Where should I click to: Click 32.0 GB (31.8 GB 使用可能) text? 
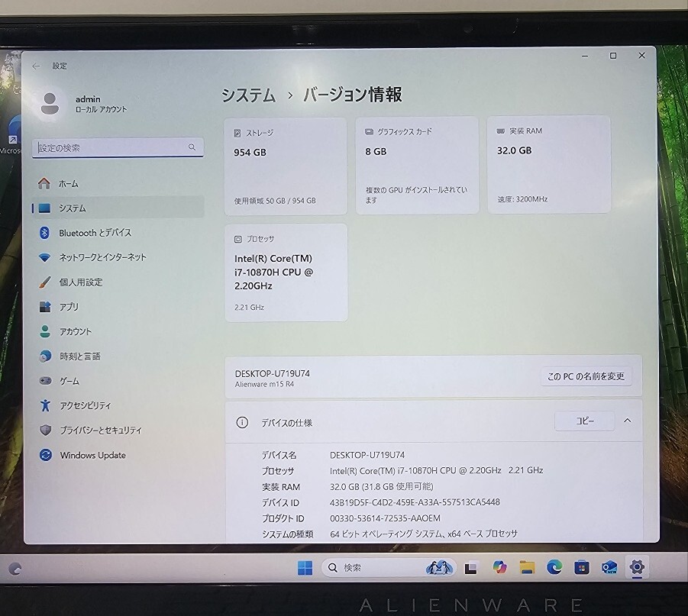(381, 486)
